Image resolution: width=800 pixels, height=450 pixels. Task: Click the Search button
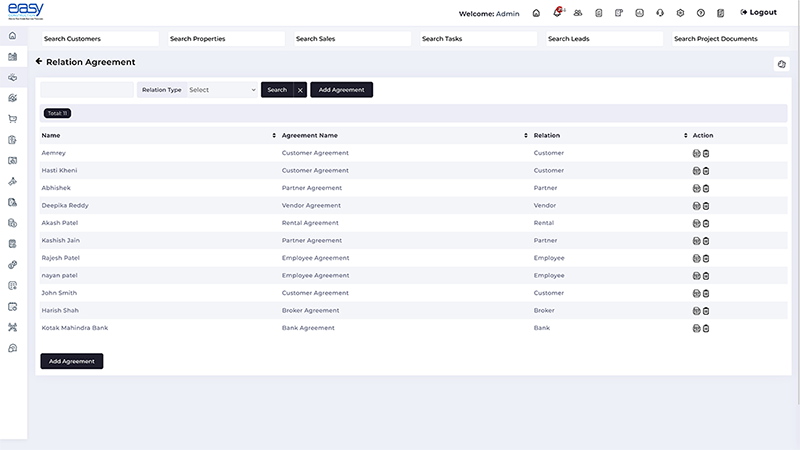(277, 90)
